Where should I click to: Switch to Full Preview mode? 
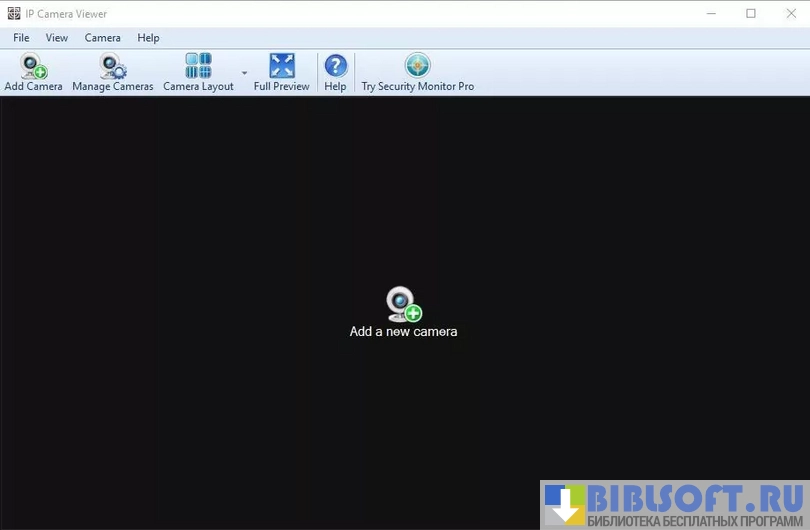point(281,66)
